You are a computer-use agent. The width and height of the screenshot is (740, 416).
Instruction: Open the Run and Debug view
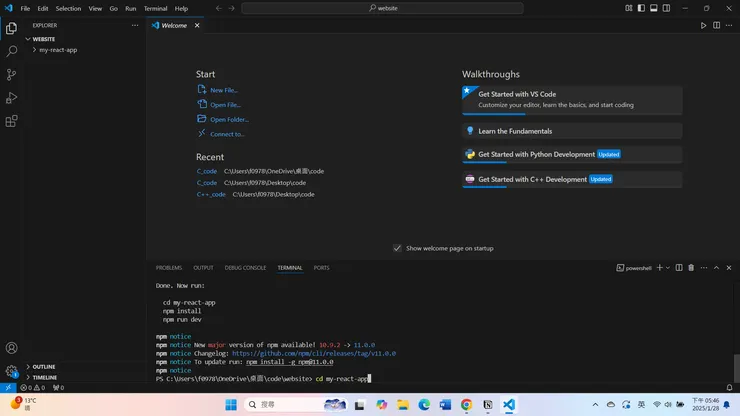pos(11,98)
